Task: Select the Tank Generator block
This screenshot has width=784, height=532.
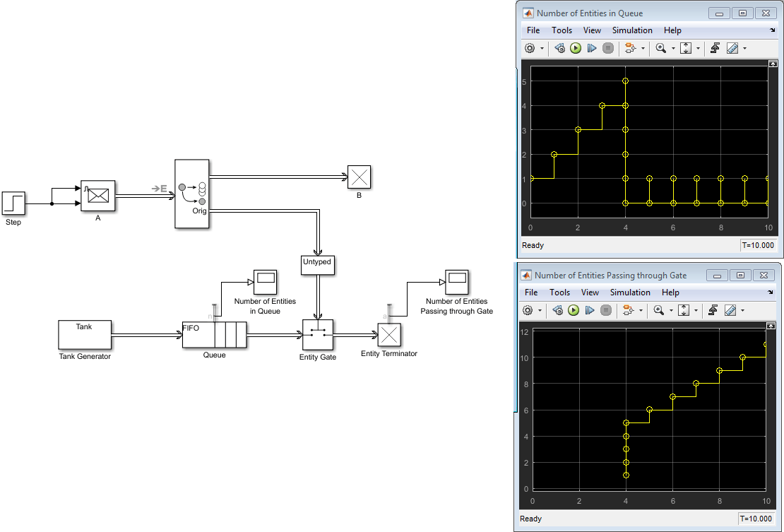Action: coord(85,334)
